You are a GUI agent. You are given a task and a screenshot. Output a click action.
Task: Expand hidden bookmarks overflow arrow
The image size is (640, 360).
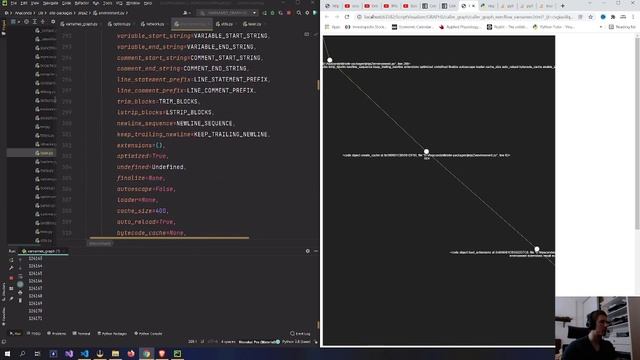tap(601, 27)
